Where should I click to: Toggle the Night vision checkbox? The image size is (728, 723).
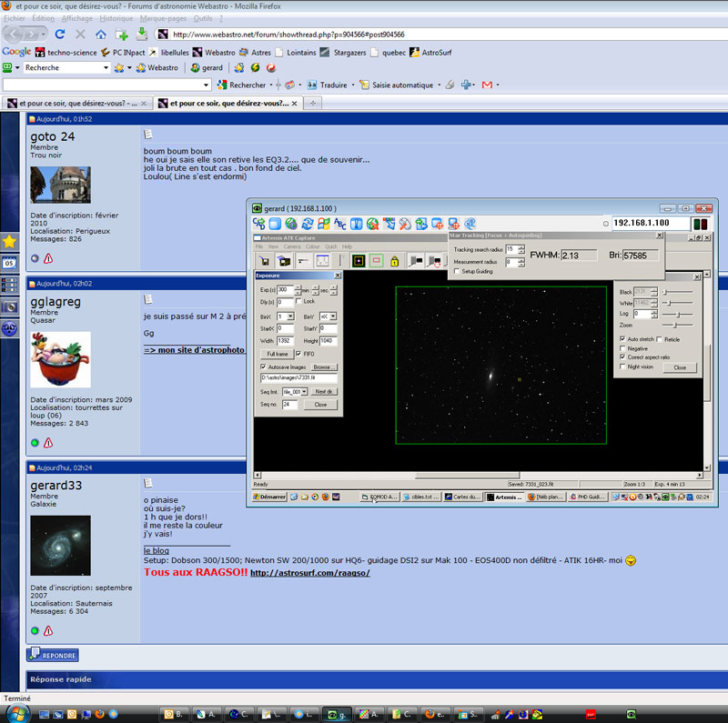coord(622,367)
